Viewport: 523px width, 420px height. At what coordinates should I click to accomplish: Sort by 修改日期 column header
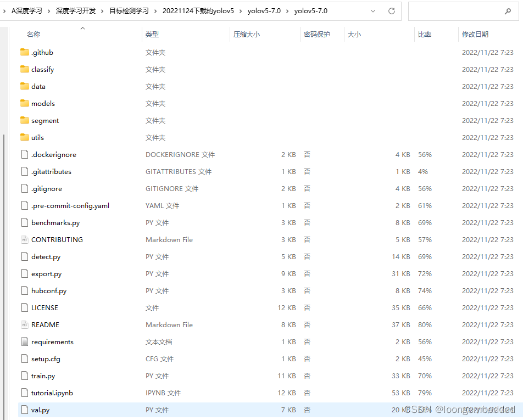(475, 35)
